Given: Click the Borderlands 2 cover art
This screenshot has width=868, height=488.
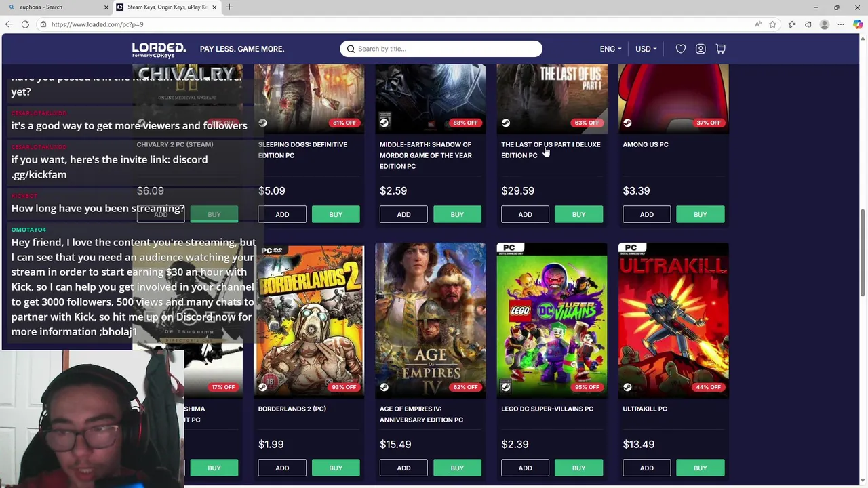Looking at the screenshot, I should (x=309, y=320).
